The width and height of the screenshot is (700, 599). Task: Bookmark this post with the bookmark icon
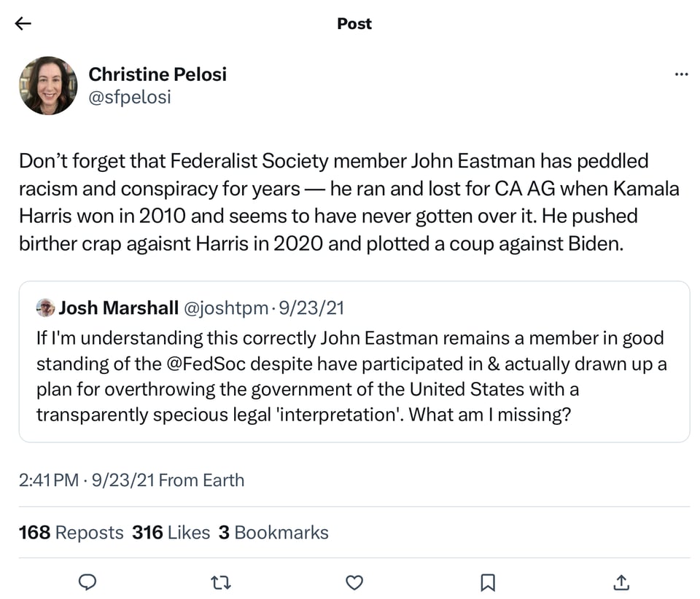[x=488, y=582]
